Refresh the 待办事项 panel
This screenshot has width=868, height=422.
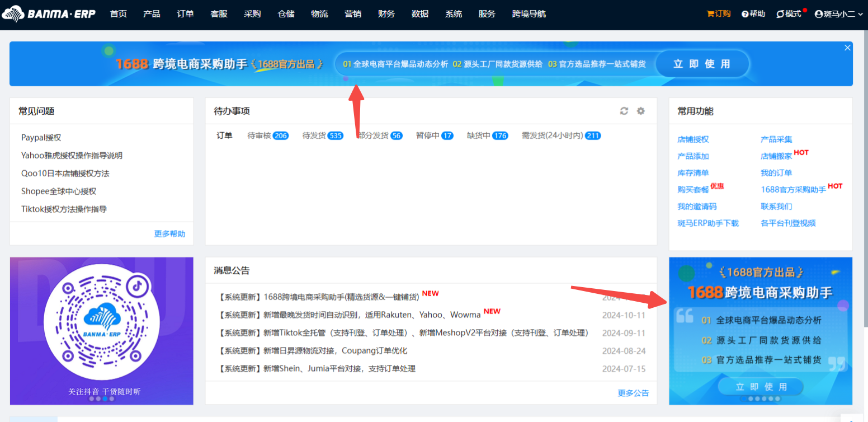coord(624,111)
